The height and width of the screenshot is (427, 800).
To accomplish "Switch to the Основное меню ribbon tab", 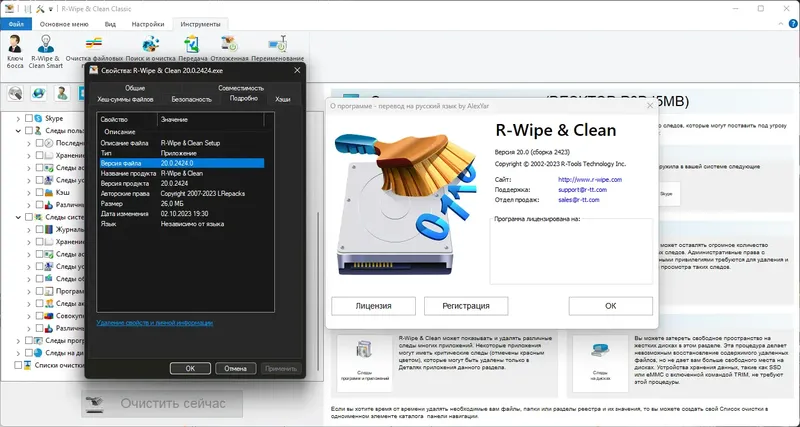I will [x=64, y=24].
